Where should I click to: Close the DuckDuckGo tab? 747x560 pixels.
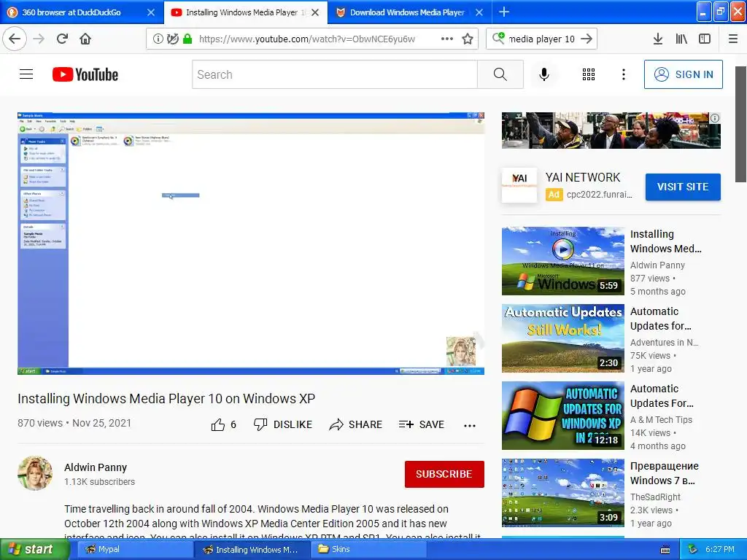[x=151, y=12]
